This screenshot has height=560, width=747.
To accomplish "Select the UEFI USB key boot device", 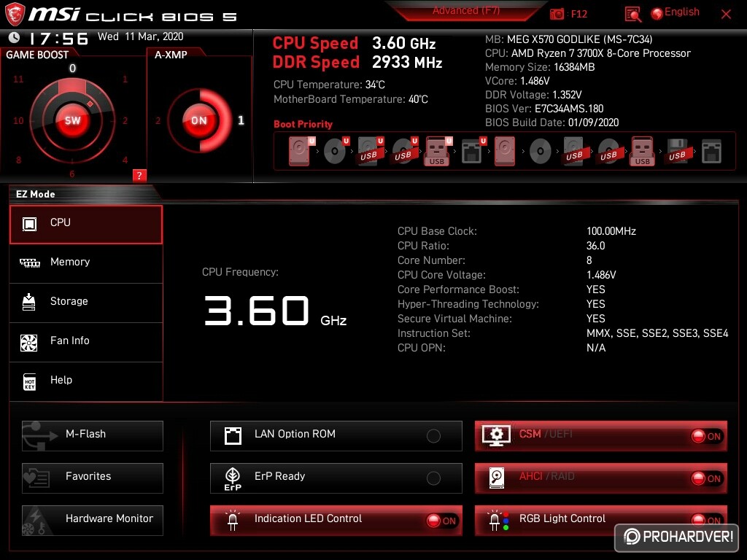I will click(438, 152).
